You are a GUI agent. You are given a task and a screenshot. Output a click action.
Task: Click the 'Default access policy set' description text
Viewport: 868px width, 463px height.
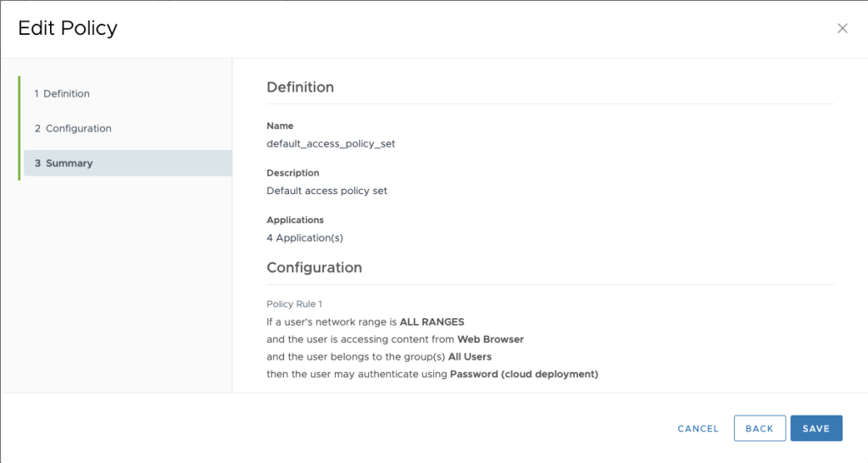click(326, 191)
